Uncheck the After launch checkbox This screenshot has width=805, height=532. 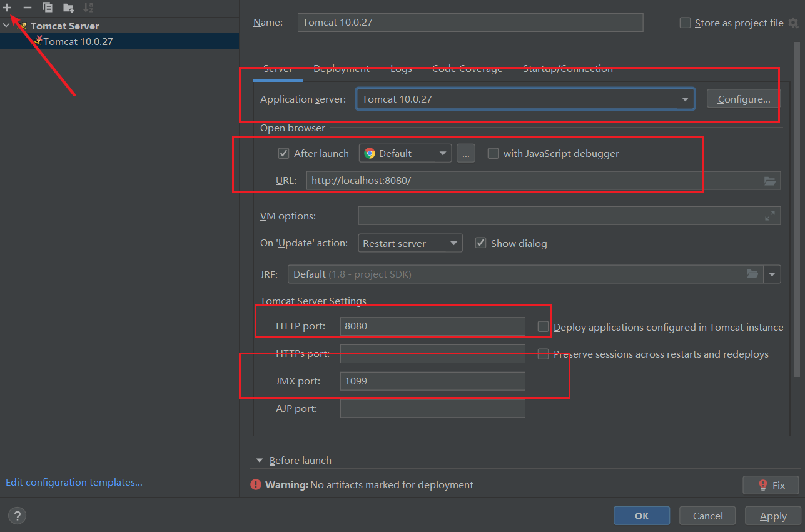[x=284, y=153]
